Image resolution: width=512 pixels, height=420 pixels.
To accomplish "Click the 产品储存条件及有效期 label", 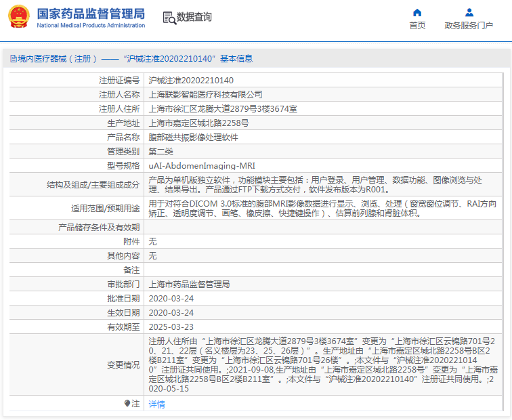I will pos(99,228).
